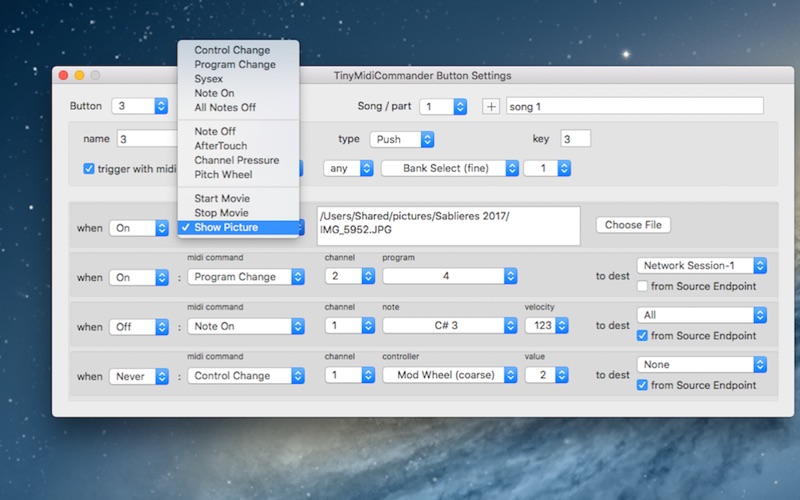
Task: Open Bank Select (fine) dropdown
Action: (450, 168)
